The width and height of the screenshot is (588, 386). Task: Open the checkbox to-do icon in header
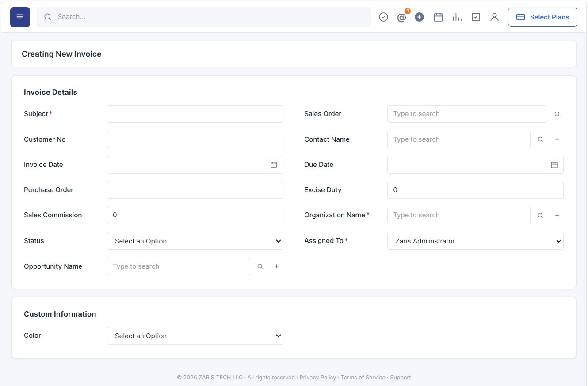pos(476,17)
